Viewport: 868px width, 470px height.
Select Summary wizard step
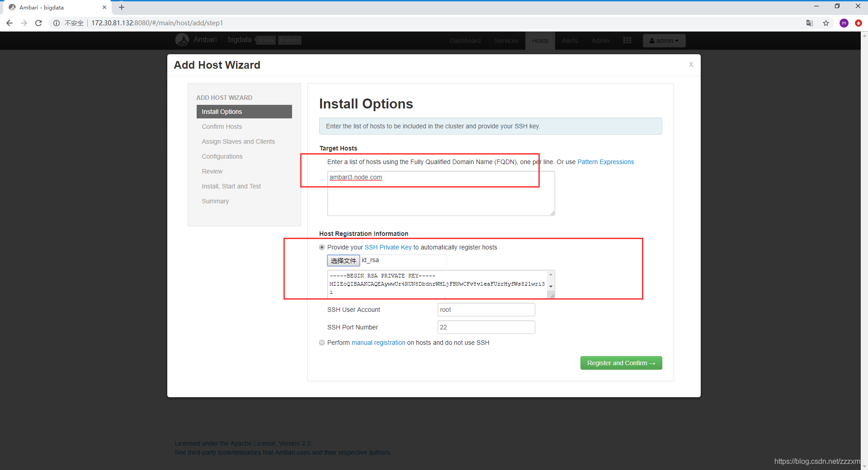coord(244,201)
